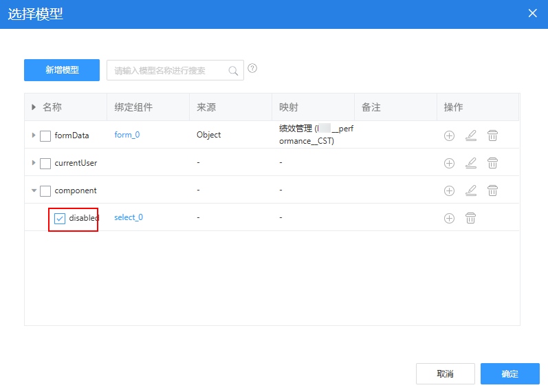Delete the component model
The height and width of the screenshot is (392, 548).
(492, 190)
